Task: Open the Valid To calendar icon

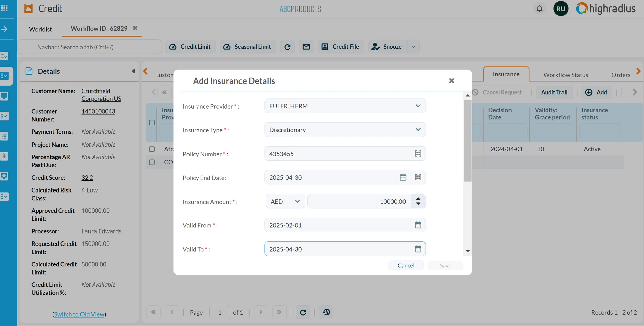Action: pos(418,249)
